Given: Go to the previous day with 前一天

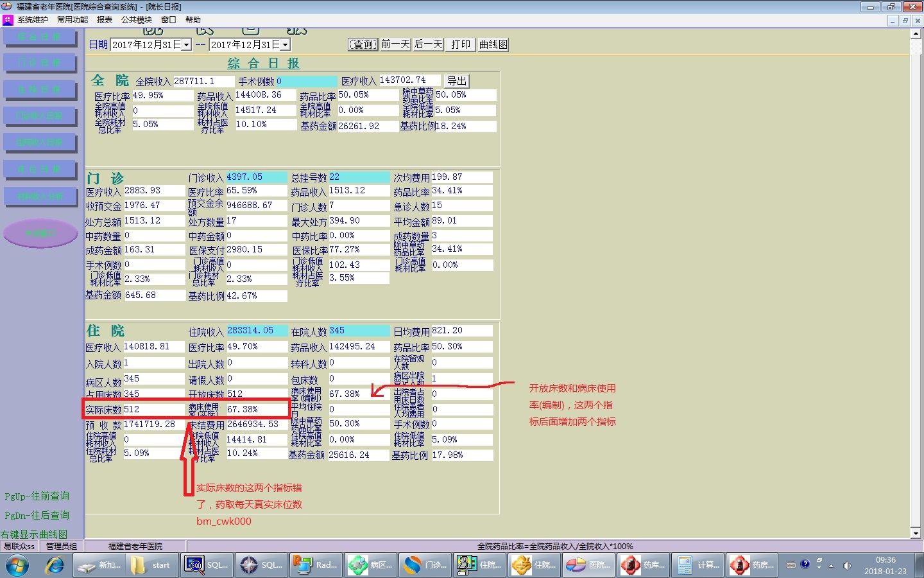Looking at the screenshot, I should point(396,44).
